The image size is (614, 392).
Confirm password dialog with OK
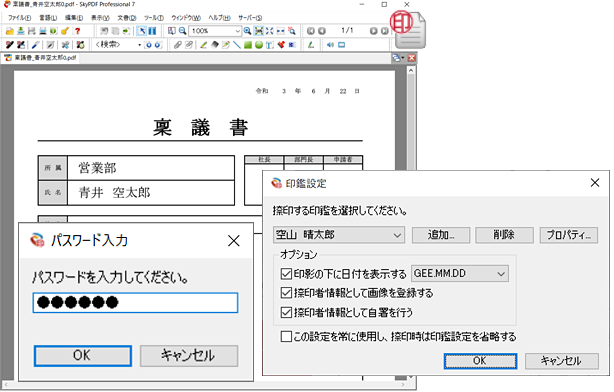click(83, 356)
